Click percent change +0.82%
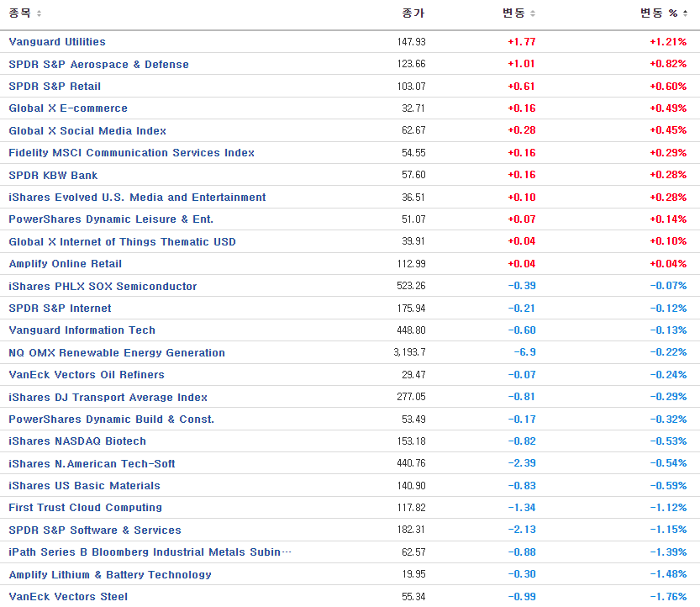Viewport: 700px width, 607px height. coord(668,64)
